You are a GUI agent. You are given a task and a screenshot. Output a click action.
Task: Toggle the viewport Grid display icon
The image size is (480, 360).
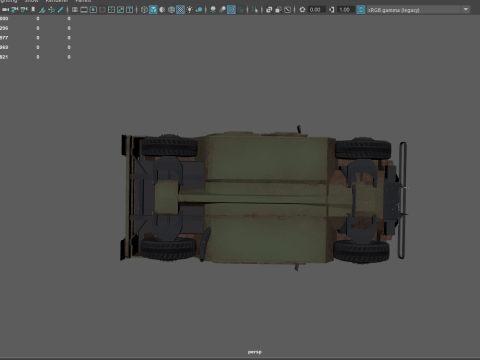pyautogui.click(x=75, y=10)
